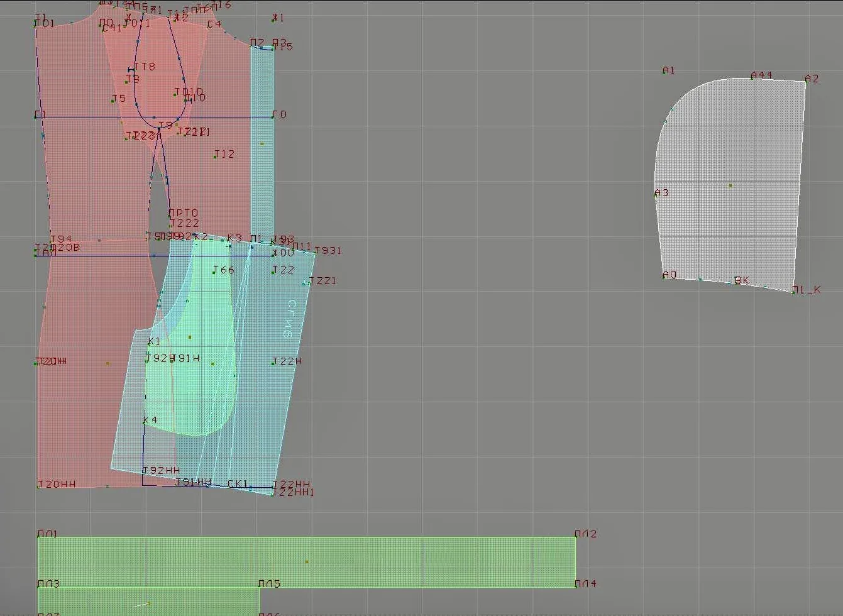Select point П1_К at sleeve bottom right
The width and height of the screenshot is (843, 616).
click(806, 290)
